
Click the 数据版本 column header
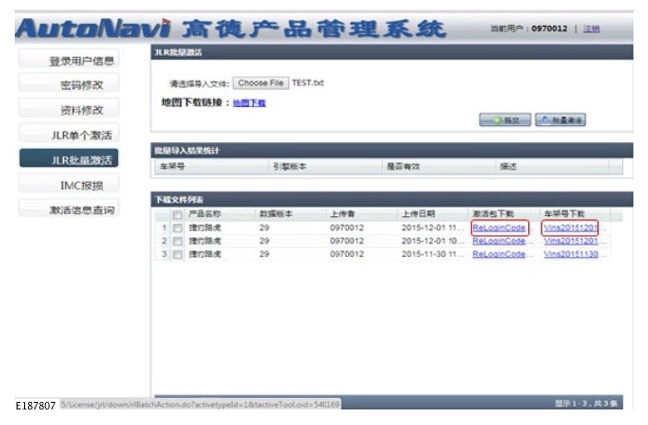[x=276, y=214]
